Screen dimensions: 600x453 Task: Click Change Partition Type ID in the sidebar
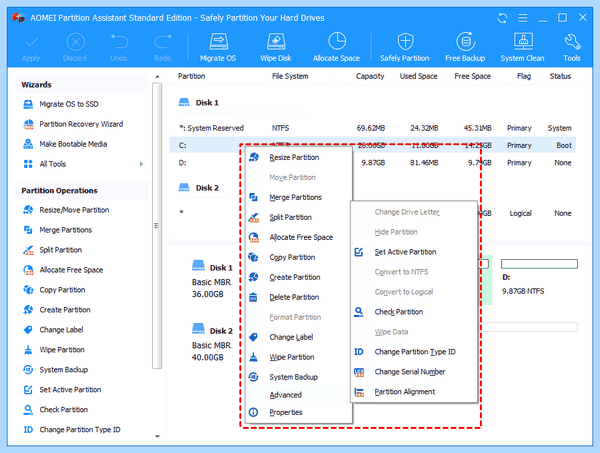click(72, 430)
